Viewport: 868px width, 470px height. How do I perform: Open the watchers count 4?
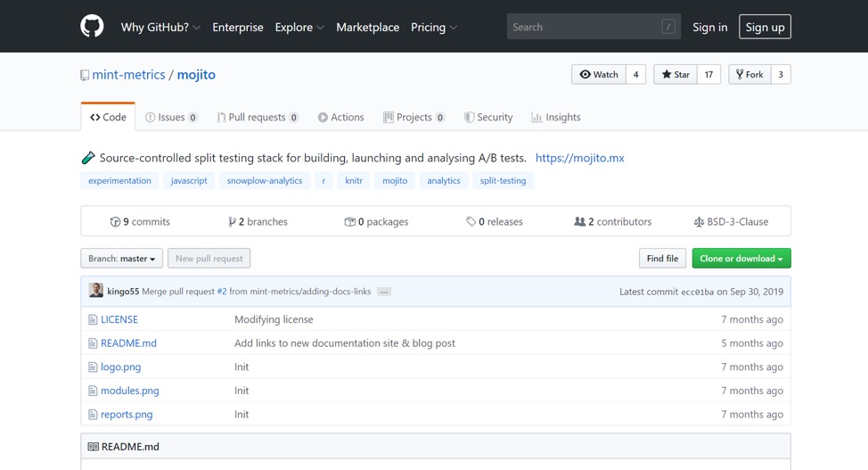636,74
